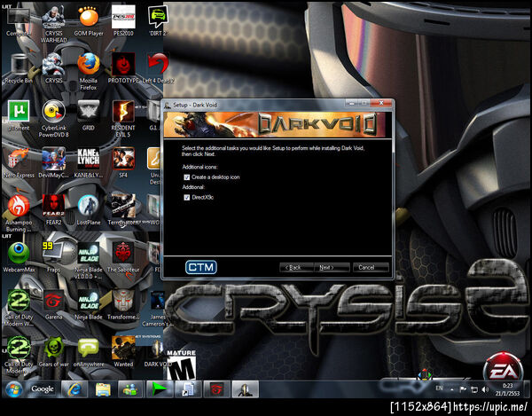Show hidden tray icons arrow
Image resolution: width=532 pixels, height=416 pixels.
click(452, 389)
